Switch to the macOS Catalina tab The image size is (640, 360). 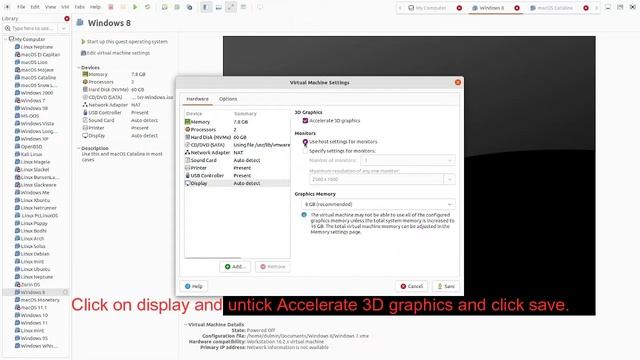pyautogui.click(x=555, y=8)
